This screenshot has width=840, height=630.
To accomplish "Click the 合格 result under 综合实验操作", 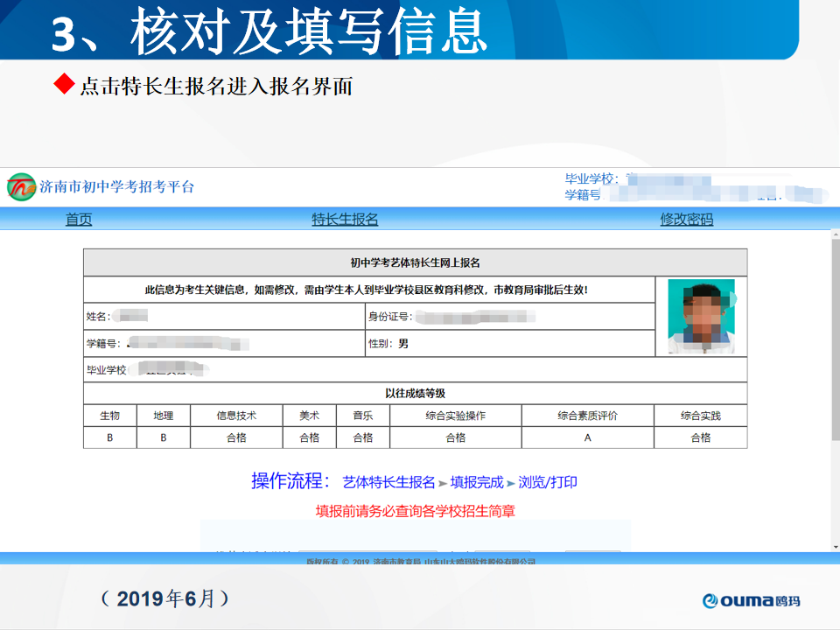I will (455, 437).
